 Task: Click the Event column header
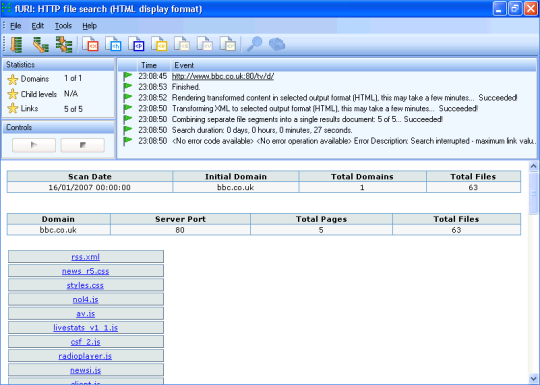click(353, 65)
